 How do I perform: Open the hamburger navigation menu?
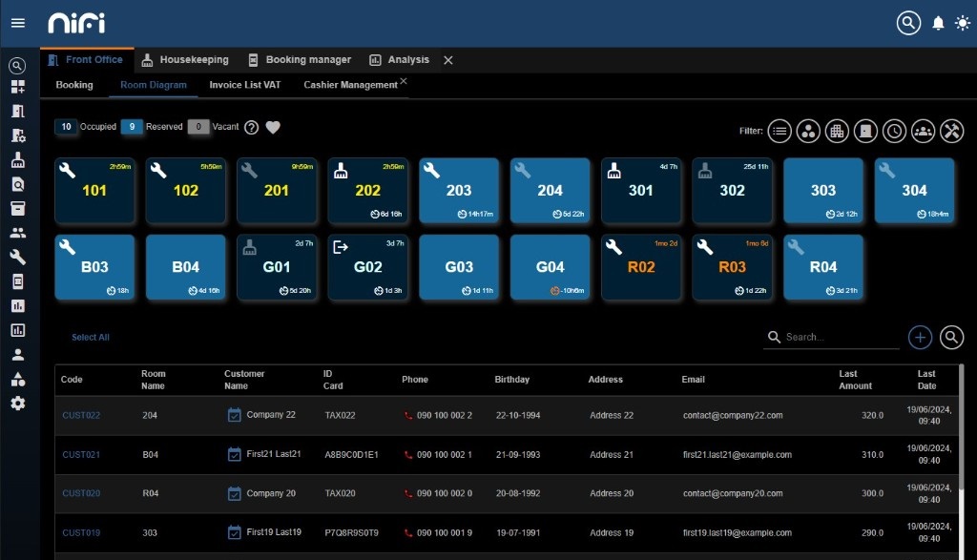[18, 23]
